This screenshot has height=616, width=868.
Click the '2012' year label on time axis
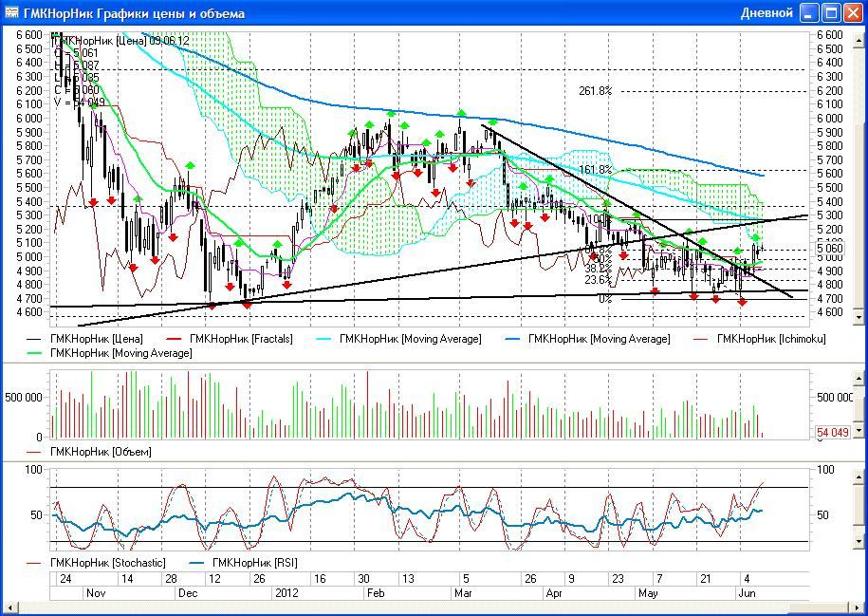(x=286, y=593)
